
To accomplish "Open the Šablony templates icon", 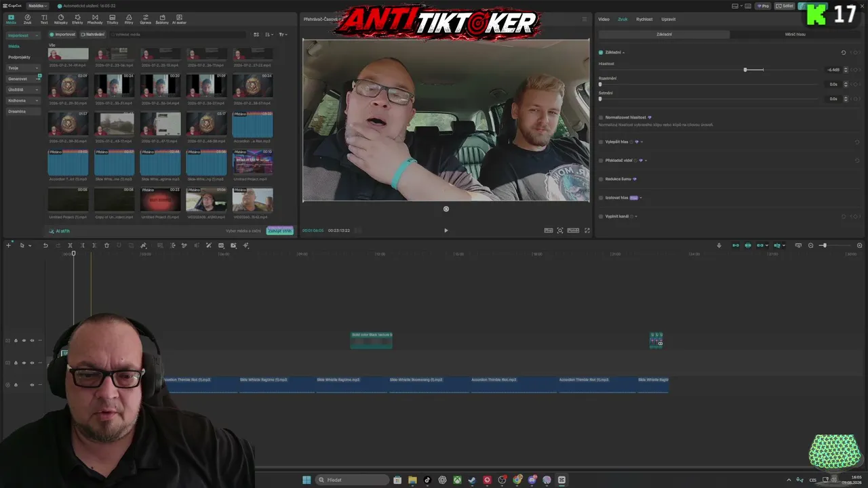I will coord(162,19).
